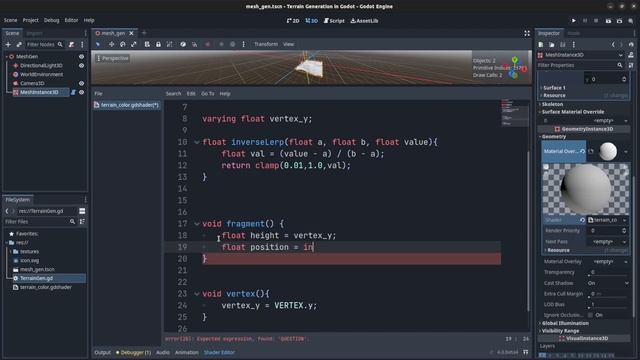Fold the inverseLerp function at line 10
Screen dimensions: 640x360
pos(197,142)
